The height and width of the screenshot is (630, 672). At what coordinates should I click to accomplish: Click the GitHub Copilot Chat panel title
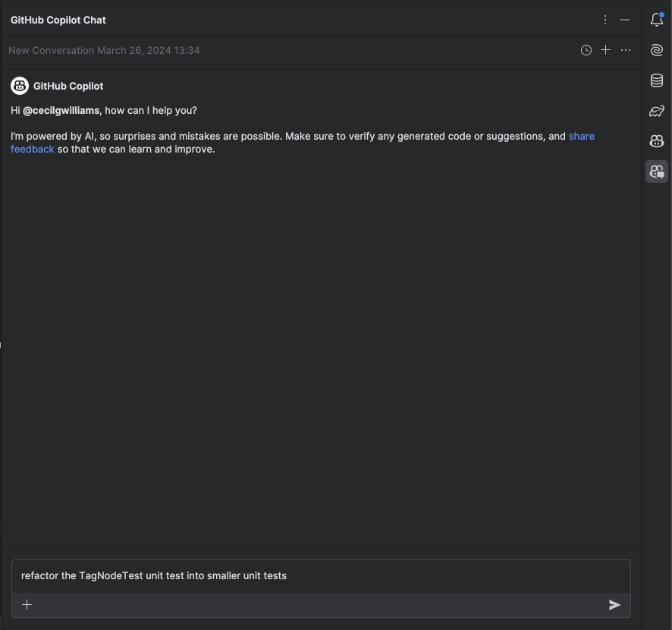tap(58, 20)
